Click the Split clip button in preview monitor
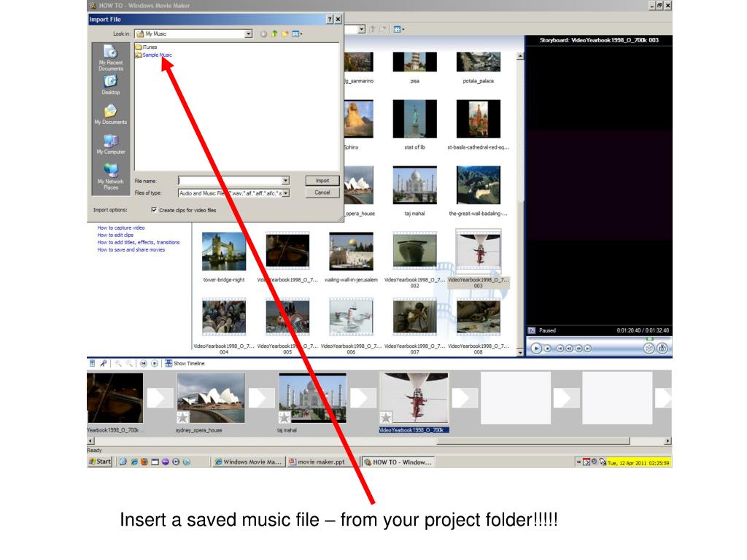Screen dimensions: 747x560 pyautogui.click(x=649, y=349)
